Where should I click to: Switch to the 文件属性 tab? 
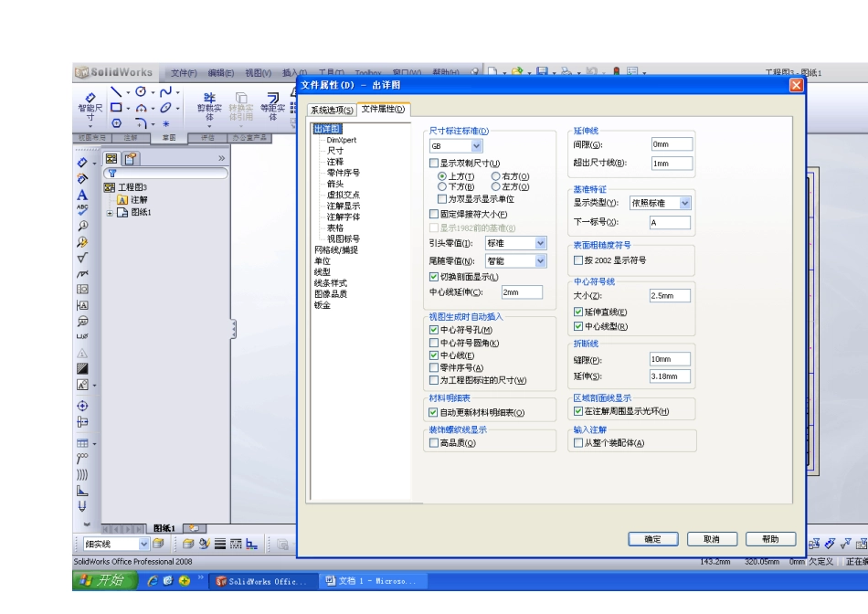[x=383, y=109]
